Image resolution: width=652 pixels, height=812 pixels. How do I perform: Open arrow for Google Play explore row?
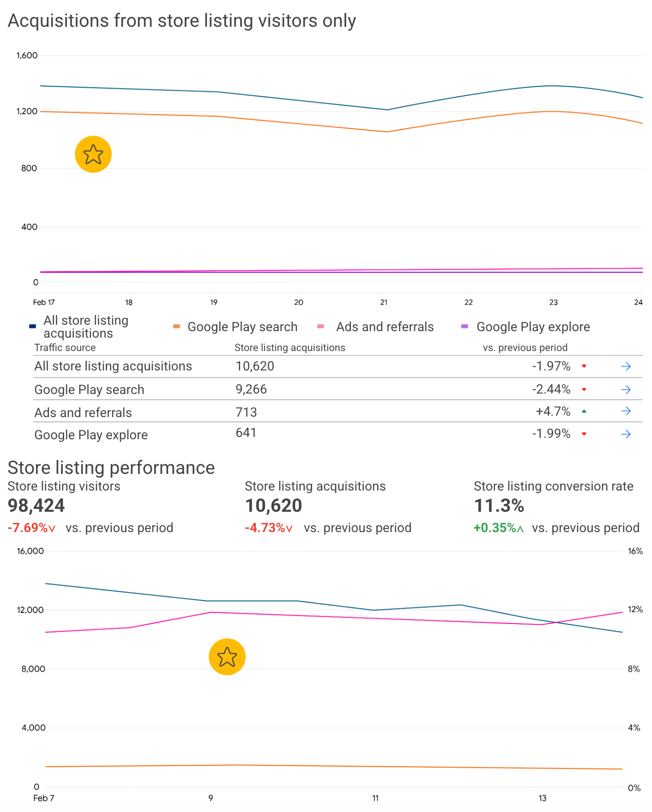click(626, 434)
